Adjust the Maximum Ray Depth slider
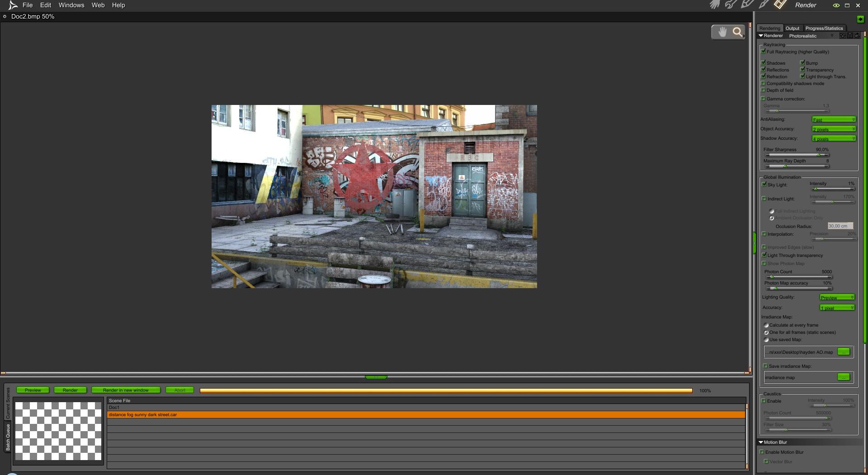This screenshot has height=475, width=868. 797,166
